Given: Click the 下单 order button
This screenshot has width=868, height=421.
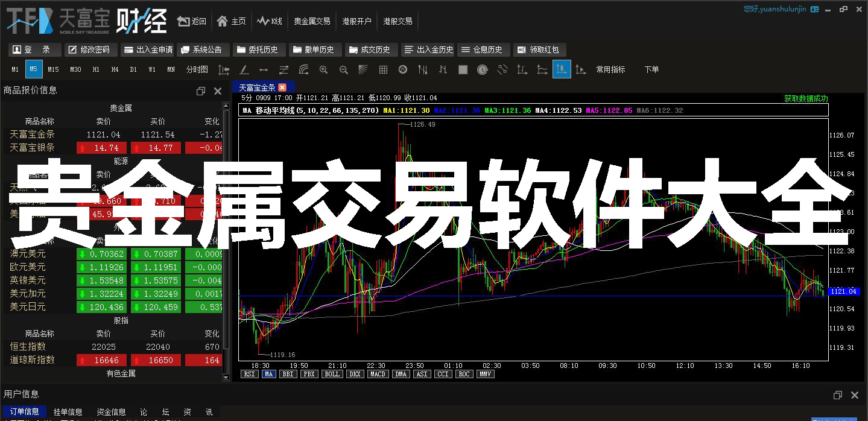Looking at the screenshot, I should point(651,69).
